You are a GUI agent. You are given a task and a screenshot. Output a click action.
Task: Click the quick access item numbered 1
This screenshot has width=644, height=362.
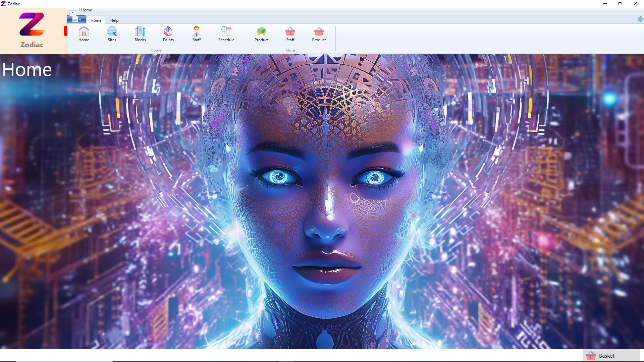point(73,13)
